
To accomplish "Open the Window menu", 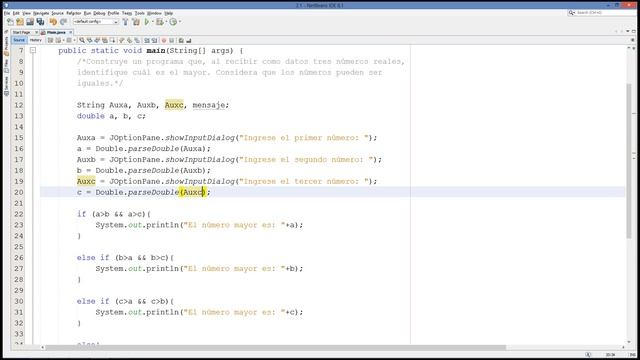I will [x=154, y=13].
